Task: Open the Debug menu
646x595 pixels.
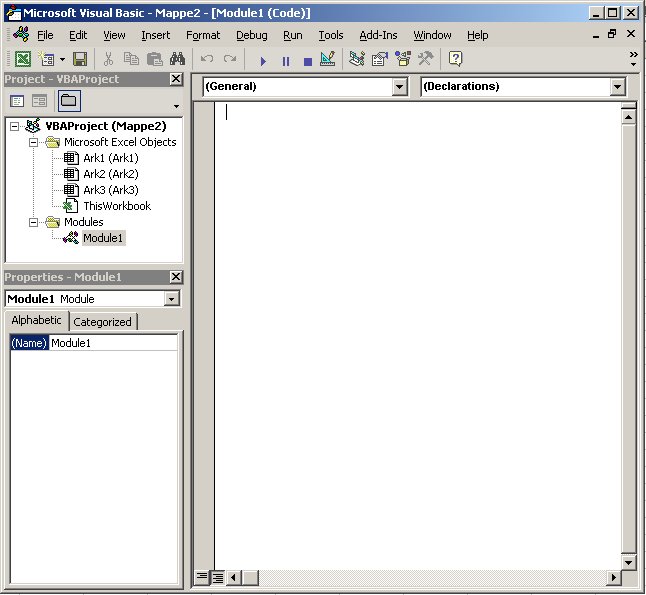Action: coord(251,35)
